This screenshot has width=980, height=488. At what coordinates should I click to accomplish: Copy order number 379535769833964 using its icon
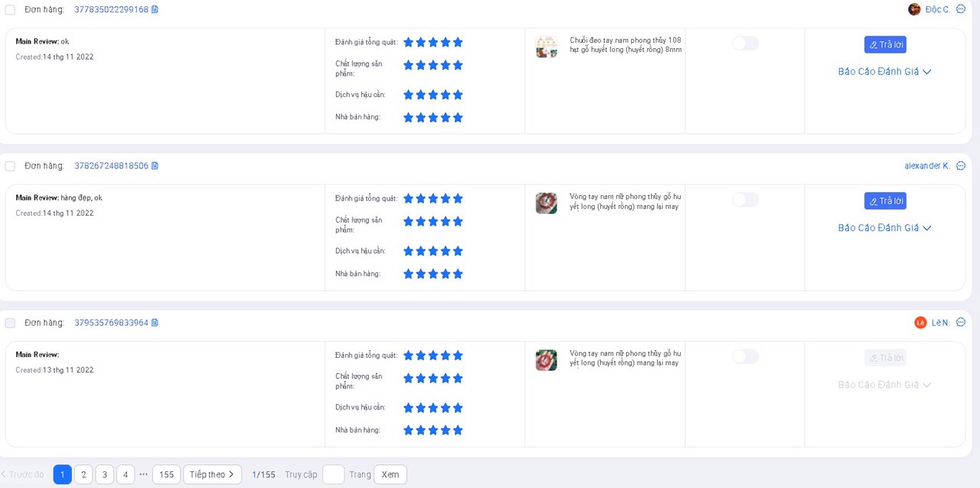155,323
